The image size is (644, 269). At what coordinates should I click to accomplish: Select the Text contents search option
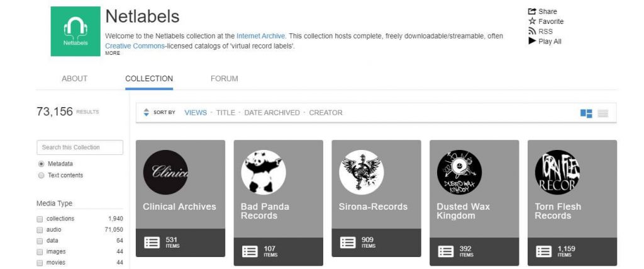(x=41, y=175)
